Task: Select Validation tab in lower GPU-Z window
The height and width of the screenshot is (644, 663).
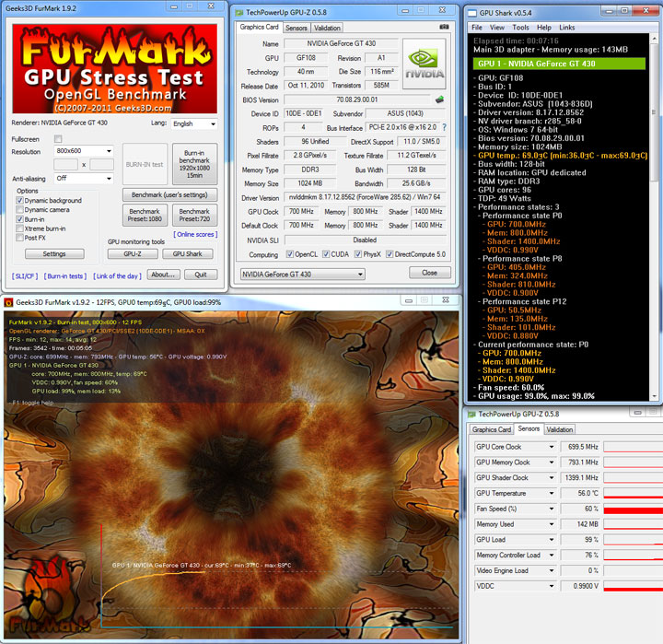Action: point(559,429)
